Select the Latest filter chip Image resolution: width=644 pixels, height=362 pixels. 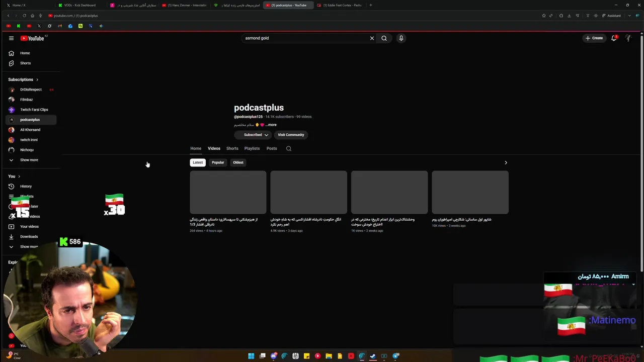tap(198, 162)
